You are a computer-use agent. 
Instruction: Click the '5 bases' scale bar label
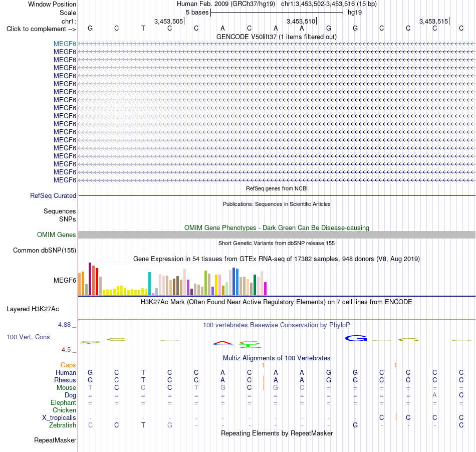[x=197, y=13]
